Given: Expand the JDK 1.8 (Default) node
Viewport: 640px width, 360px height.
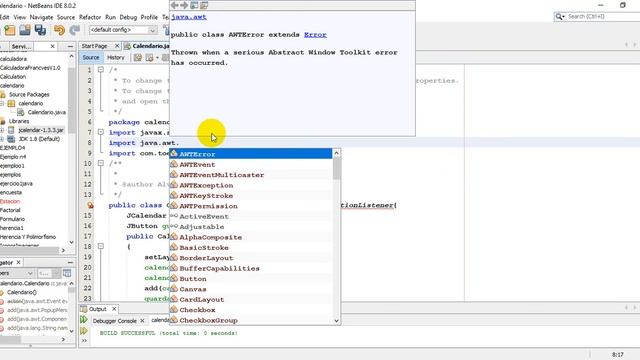Looking at the screenshot, I should (x=2, y=139).
